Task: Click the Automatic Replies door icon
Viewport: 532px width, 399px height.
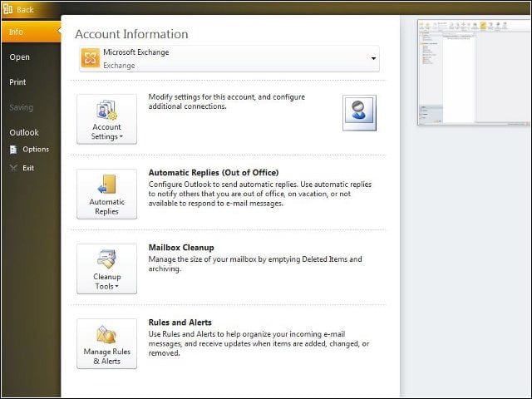Action: (x=107, y=185)
